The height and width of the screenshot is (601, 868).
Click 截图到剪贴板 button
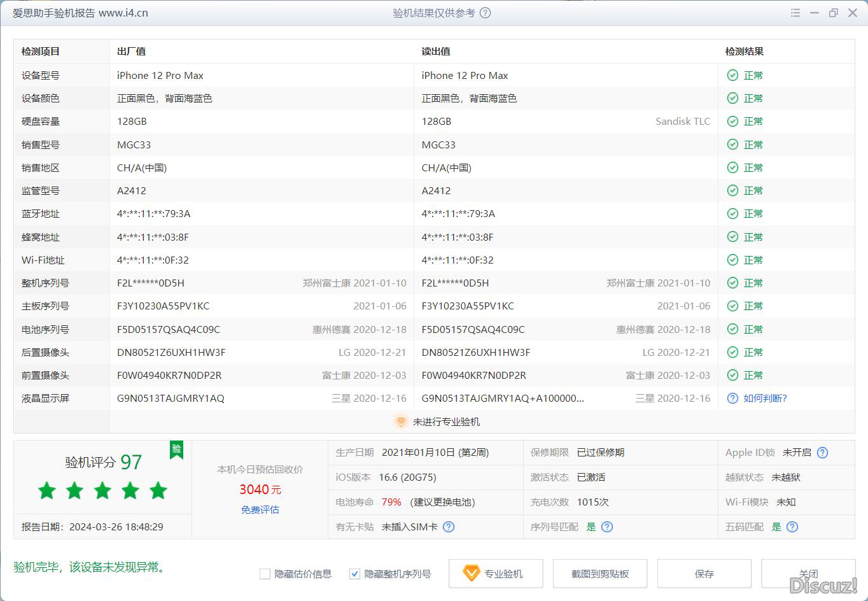click(600, 574)
